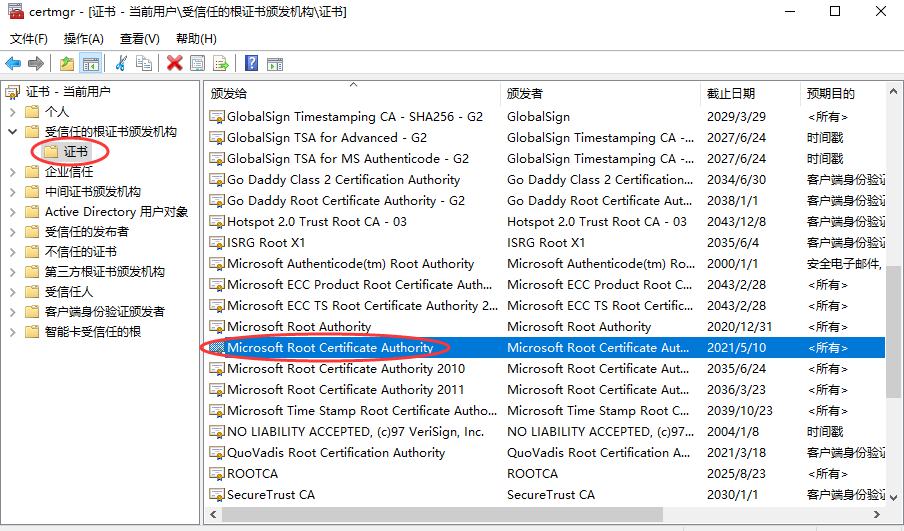Collapse the 受信任的根证书颁发机构 node

click(13, 132)
